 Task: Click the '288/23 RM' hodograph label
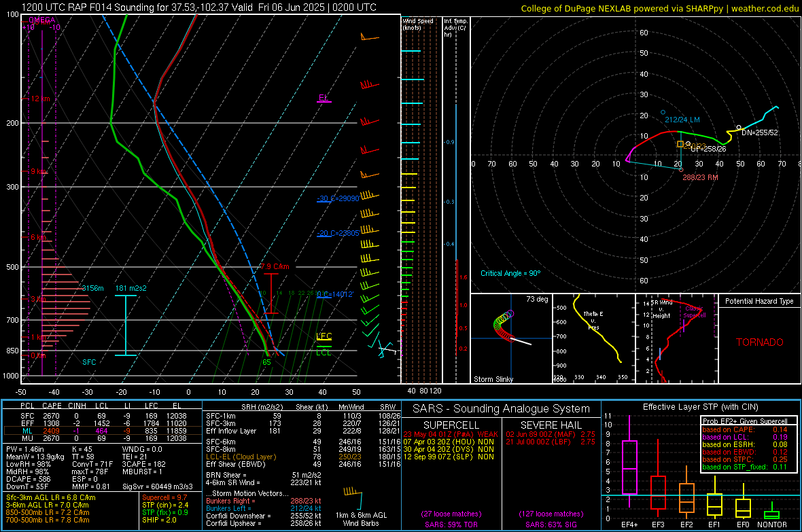(x=700, y=177)
